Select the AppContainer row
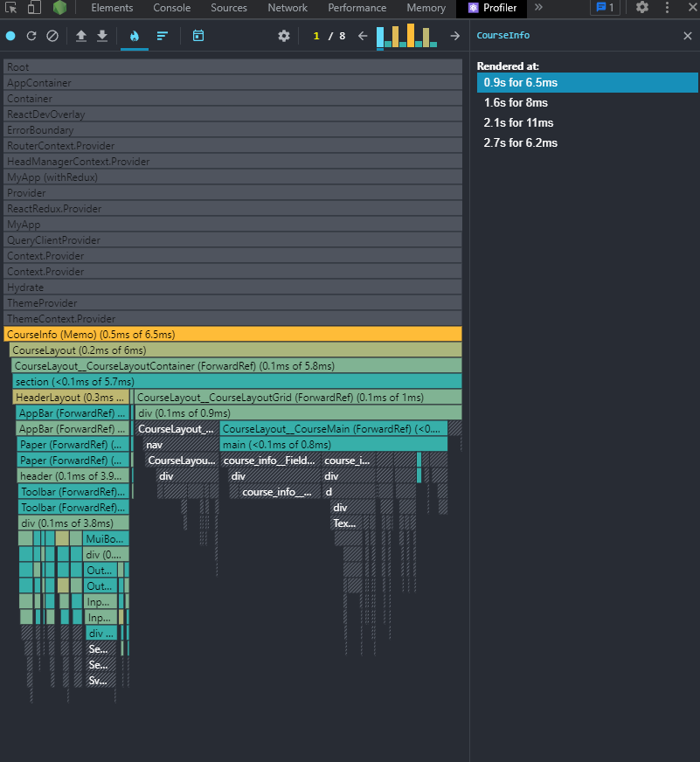Image resolution: width=700 pixels, height=762 pixels. click(x=232, y=83)
